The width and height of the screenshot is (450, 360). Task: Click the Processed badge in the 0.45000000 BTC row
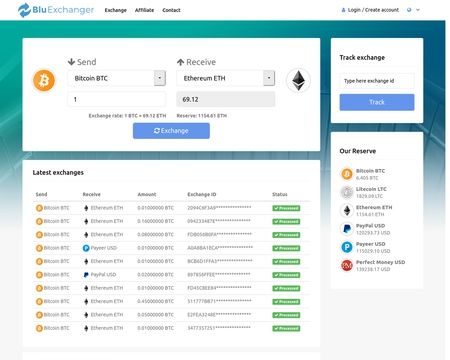[x=286, y=301]
